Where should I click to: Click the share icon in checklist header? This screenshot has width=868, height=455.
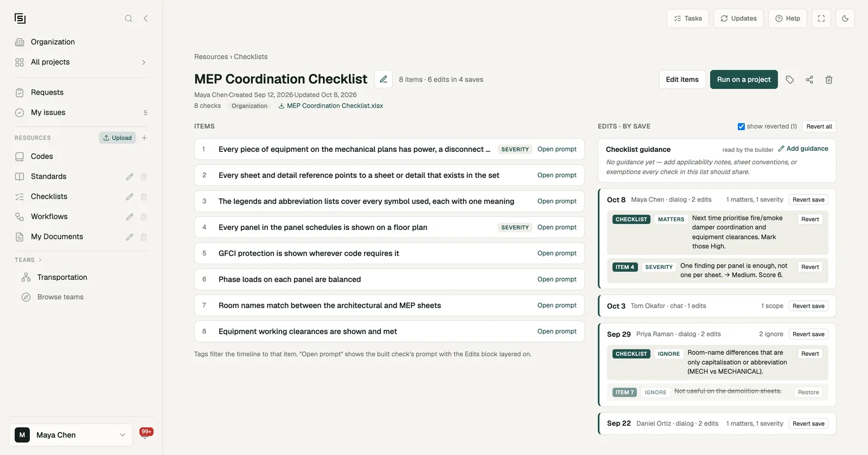point(809,80)
